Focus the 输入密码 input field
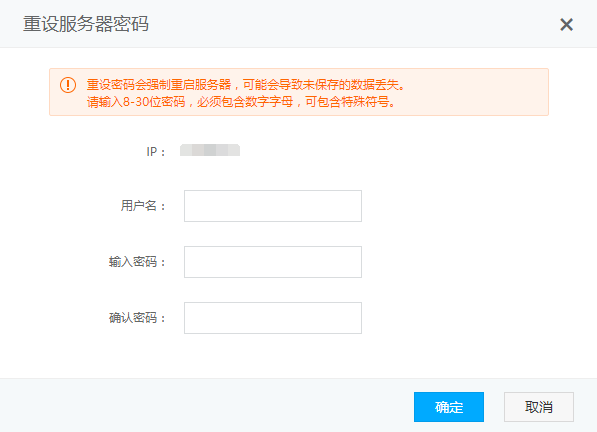This screenshot has width=597, height=432. click(x=273, y=262)
